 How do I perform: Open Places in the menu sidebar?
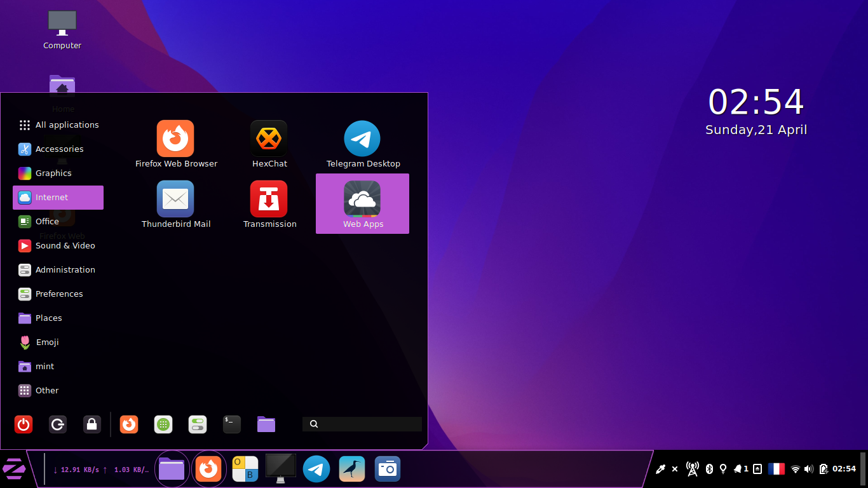click(58, 318)
